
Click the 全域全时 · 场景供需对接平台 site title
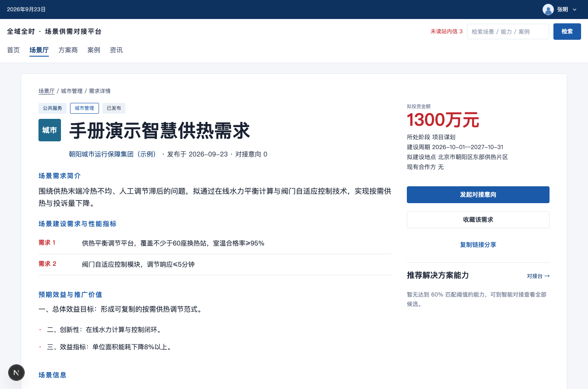54,32
